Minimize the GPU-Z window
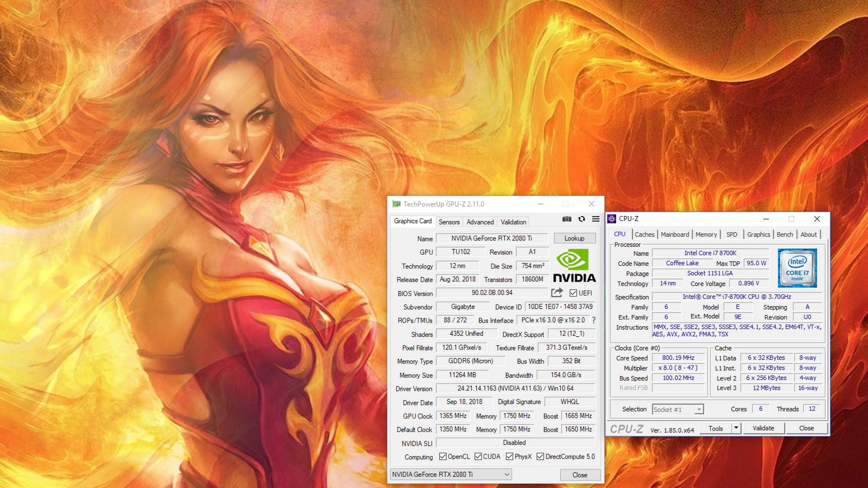Screen dimensions: 868x488 pyautogui.click(x=540, y=204)
